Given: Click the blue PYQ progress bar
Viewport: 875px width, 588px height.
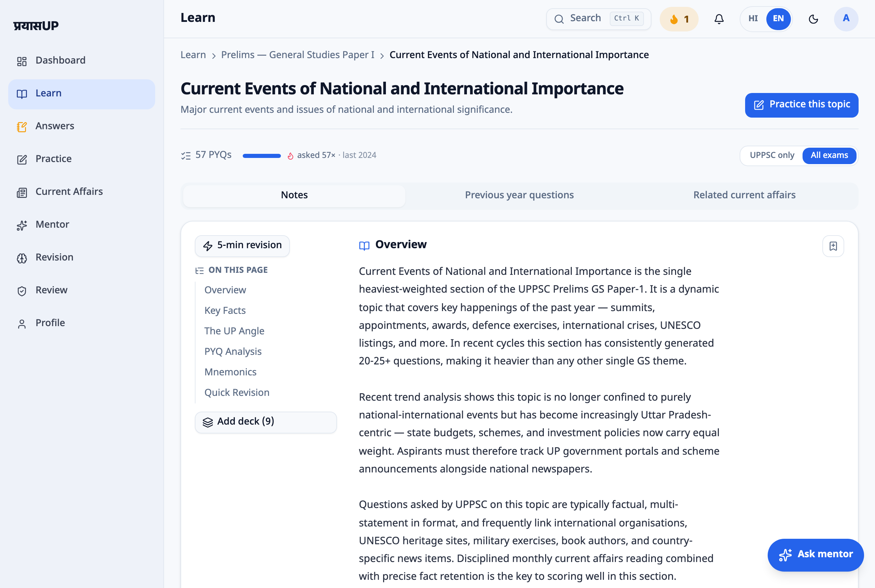Looking at the screenshot, I should [x=261, y=156].
